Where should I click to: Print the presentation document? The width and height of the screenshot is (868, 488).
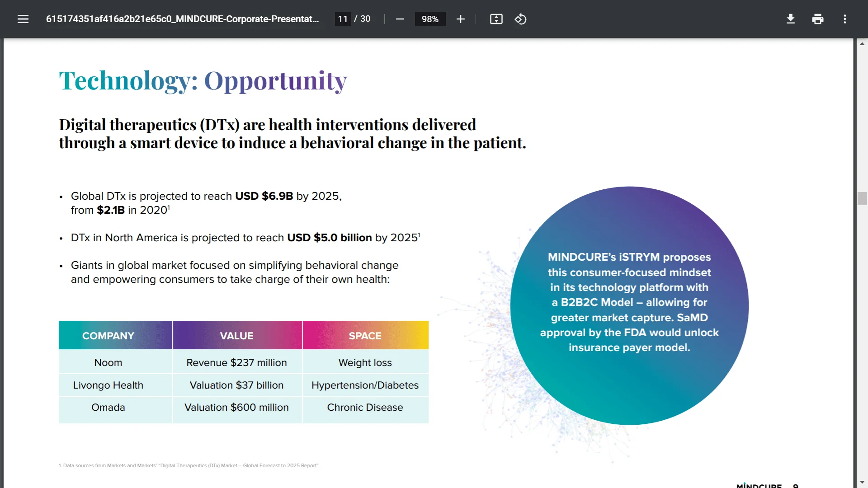point(818,19)
